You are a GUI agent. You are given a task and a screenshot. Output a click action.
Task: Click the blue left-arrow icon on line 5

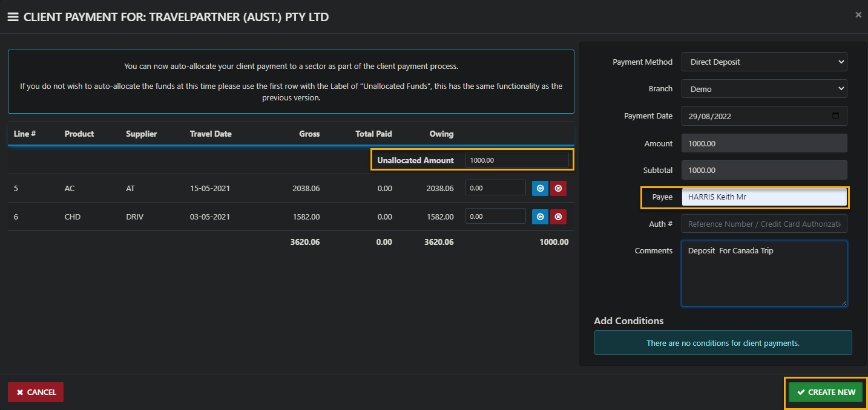[540, 188]
